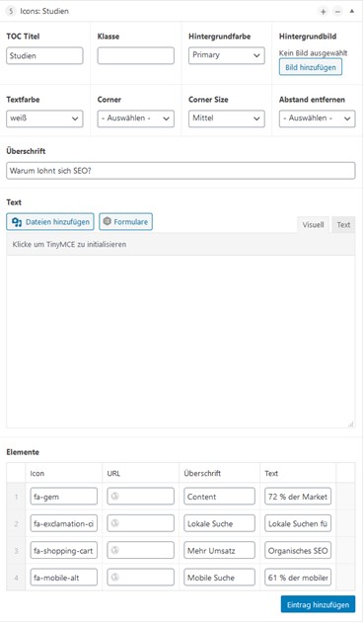Collapse the Icons: Studien panel arrow
364x623 pixels.
(x=352, y=11)
